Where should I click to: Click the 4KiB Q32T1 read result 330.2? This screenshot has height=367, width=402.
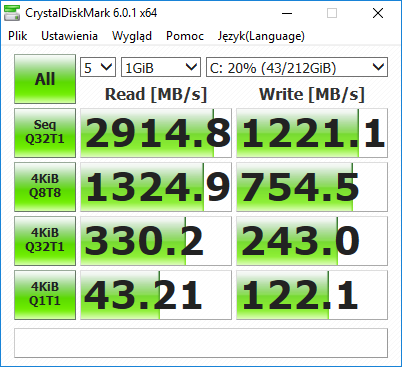[156, 241]
